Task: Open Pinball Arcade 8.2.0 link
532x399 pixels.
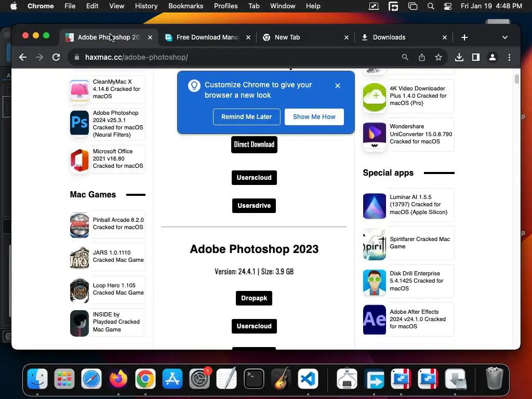Action: point(118,223)
